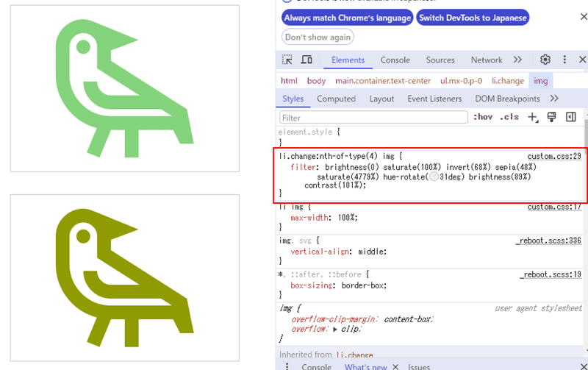This screenshot has height=370, width=588.
Task: Click the element.style rule selector
Action: 305,132
